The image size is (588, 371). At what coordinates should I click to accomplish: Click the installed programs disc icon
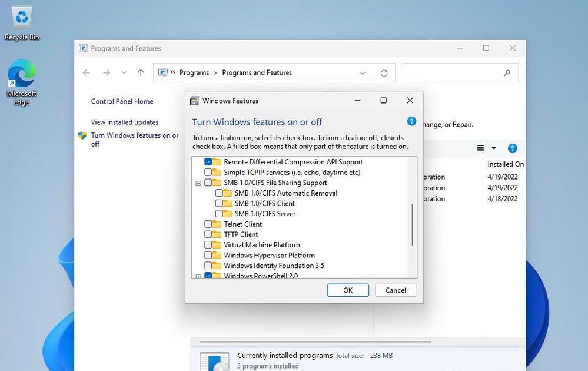click(x=214, y=362)
